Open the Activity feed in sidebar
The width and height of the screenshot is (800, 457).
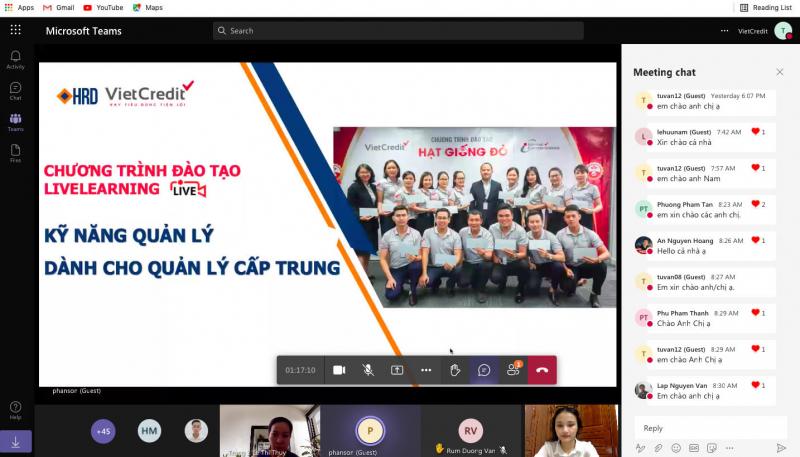(15, 59)
